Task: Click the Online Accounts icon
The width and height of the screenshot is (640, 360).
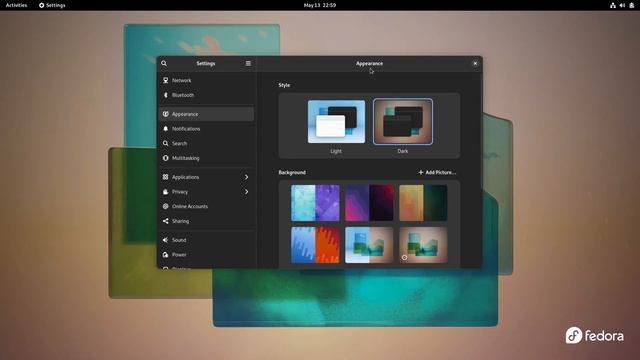Action: point(166,206)
